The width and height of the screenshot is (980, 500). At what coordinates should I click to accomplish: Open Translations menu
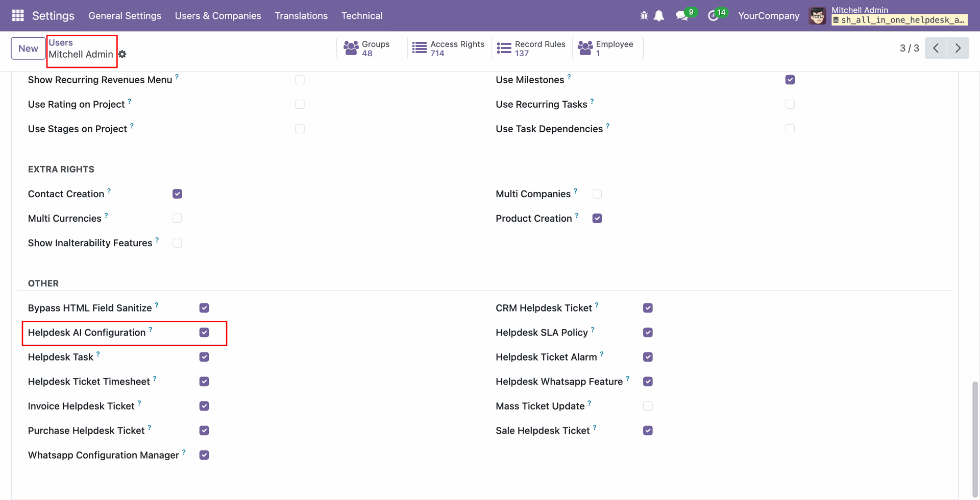[301, 16]
